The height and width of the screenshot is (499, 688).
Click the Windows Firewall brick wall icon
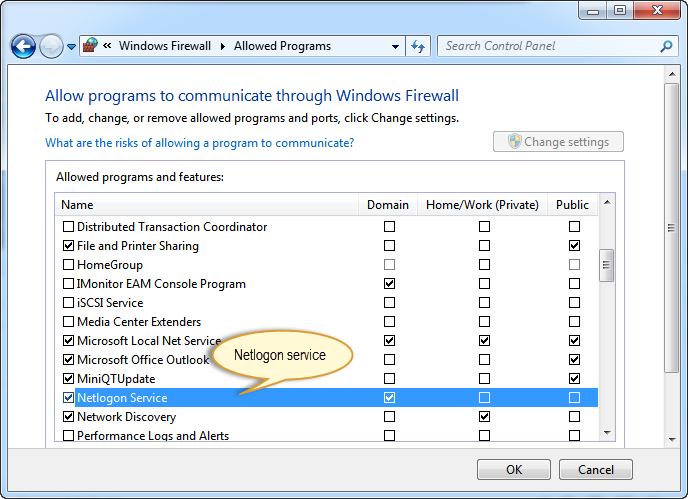point(90,46)
